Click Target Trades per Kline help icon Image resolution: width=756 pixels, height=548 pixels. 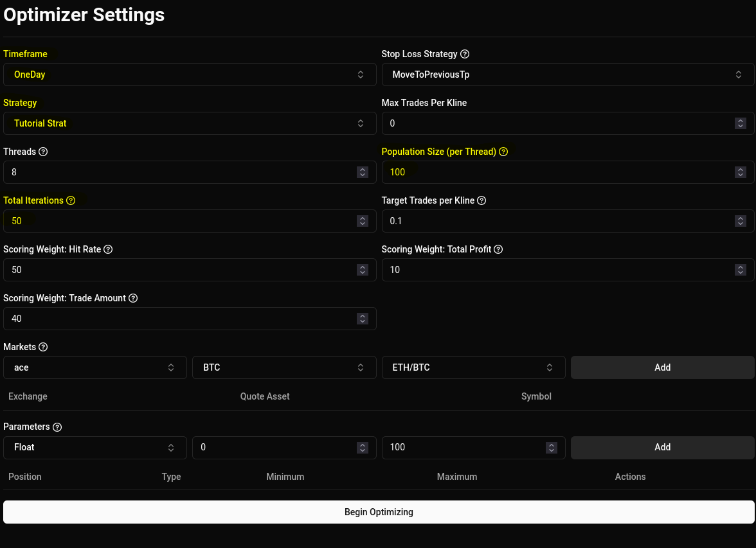coord(482,200)
